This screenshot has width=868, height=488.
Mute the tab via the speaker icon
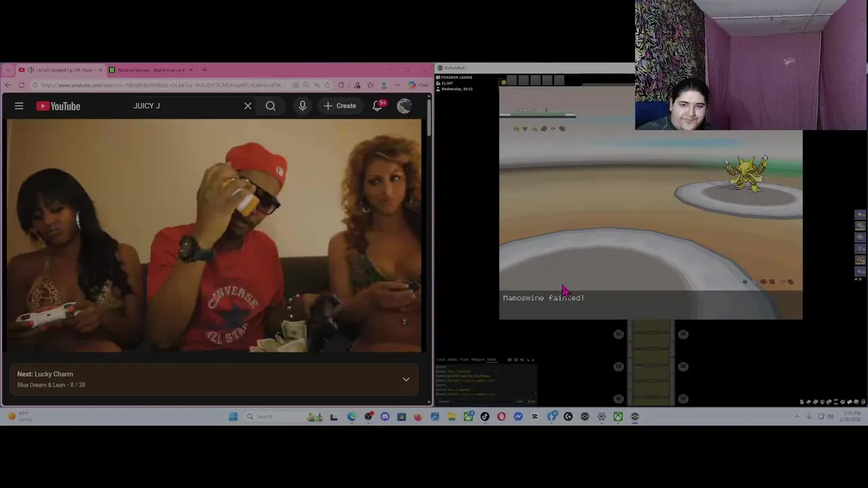31,70
